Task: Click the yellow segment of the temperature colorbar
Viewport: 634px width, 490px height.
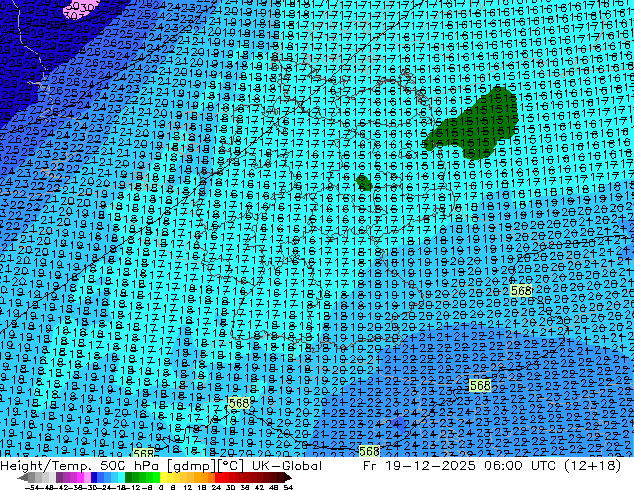Action: point(163,478)
